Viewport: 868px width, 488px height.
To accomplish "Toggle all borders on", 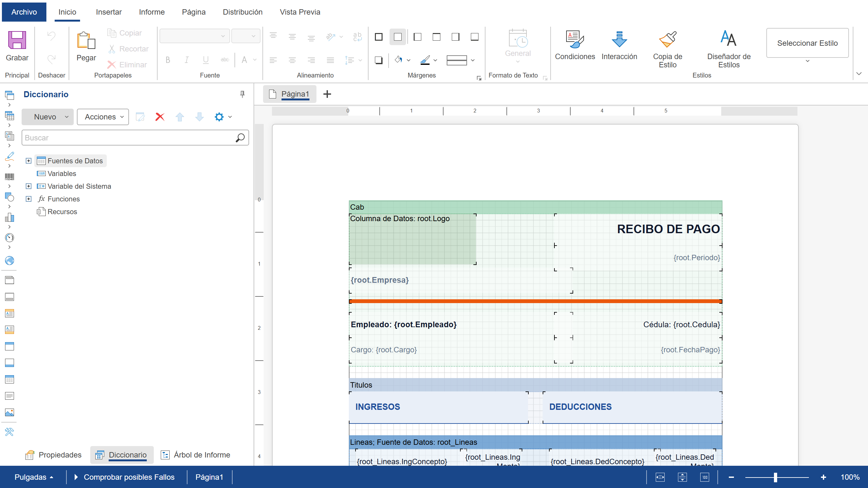I will point(378,37).
